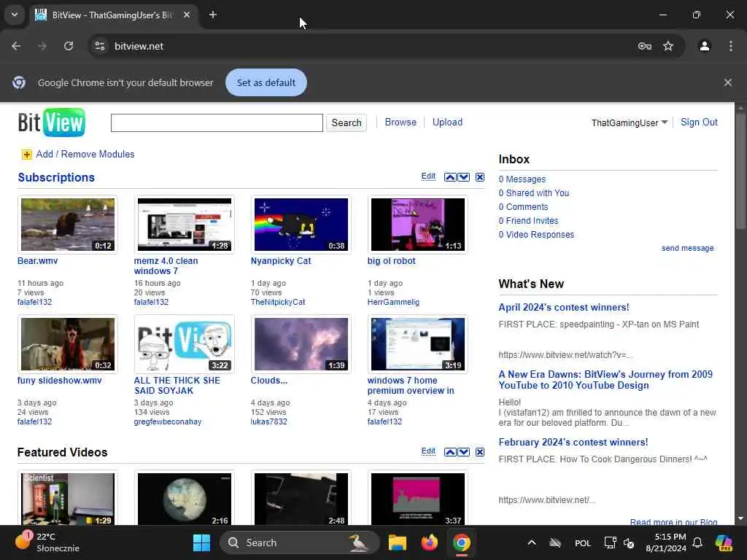
Task: Open a new tab with plus button
Action: click(x=213, y=15)
